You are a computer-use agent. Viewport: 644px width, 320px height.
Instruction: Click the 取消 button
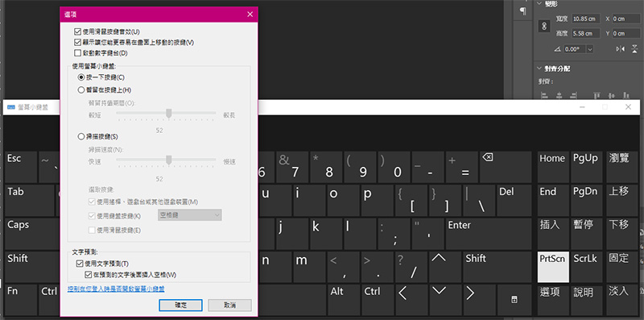229,305
